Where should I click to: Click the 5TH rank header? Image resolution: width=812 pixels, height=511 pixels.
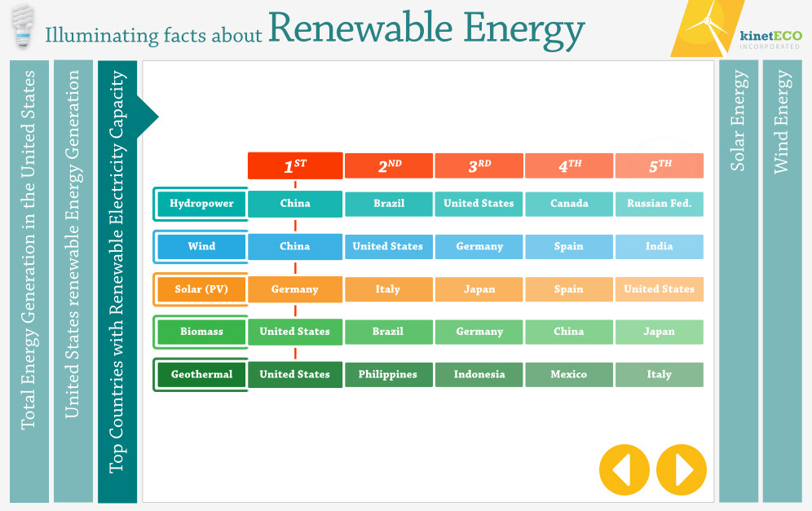pyautogui.click(x=660, y=165)
